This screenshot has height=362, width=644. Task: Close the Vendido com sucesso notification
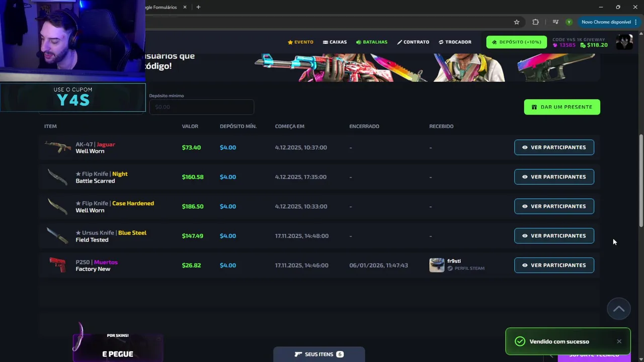tap(619, 341)
